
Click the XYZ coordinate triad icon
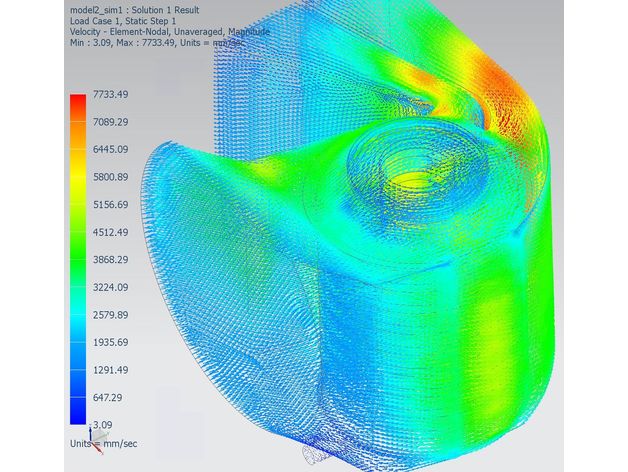(97, 440)
